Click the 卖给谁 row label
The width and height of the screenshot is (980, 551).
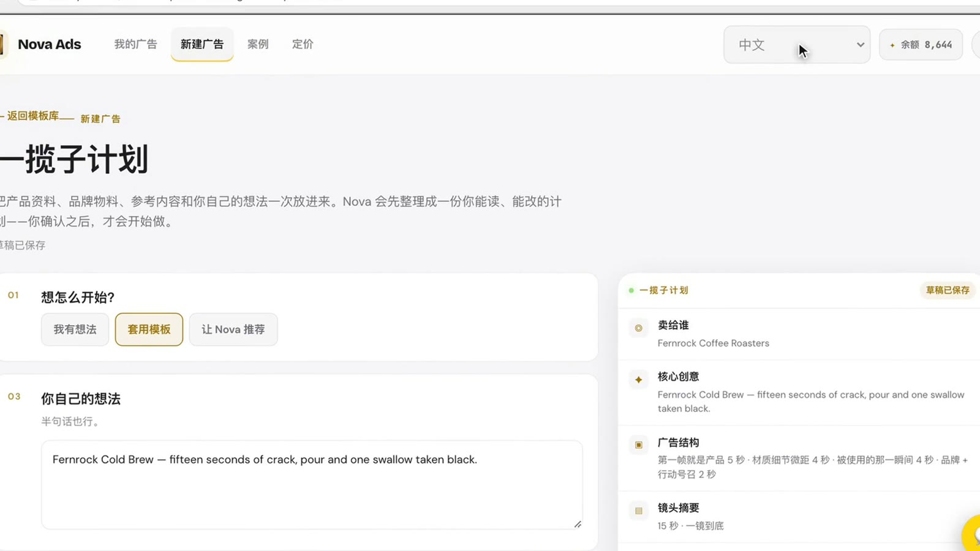tap(673, 325)
